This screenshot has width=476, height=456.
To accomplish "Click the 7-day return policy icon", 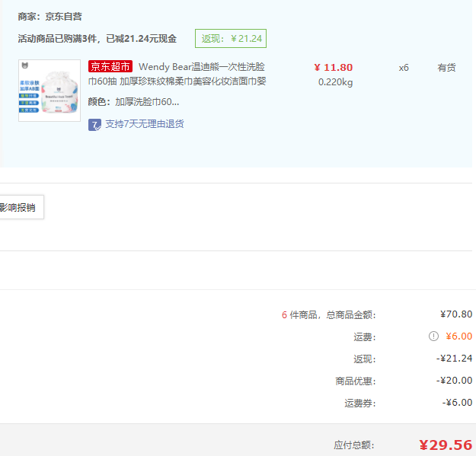I will [94, 125].
